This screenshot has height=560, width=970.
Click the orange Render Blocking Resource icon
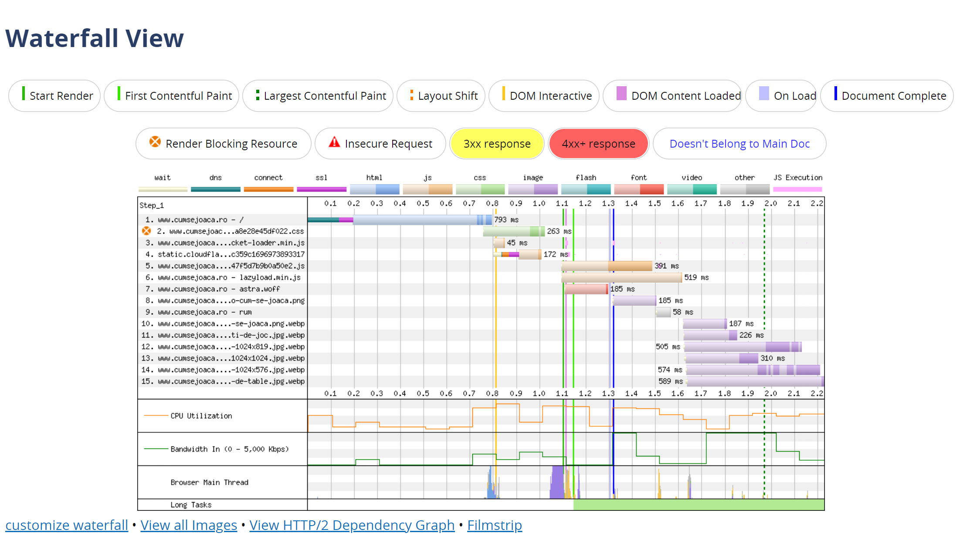click(155, 142)
